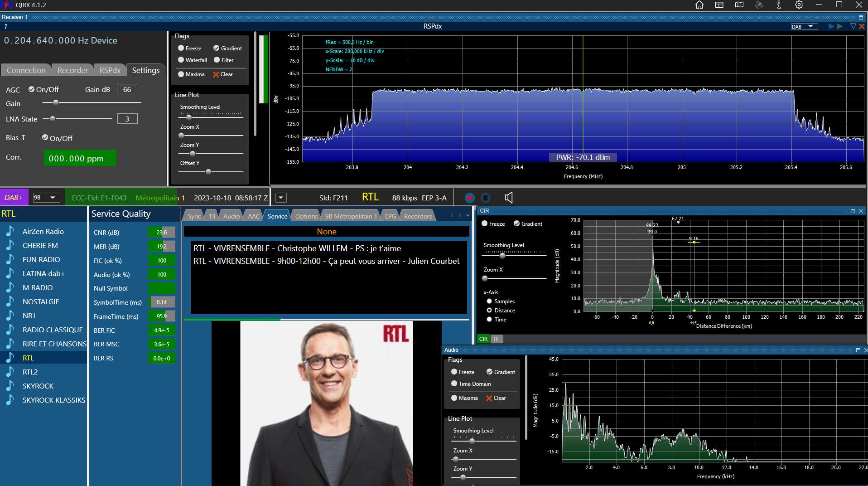
Task: Click the stop button beside record
Action: click(486, 198)
